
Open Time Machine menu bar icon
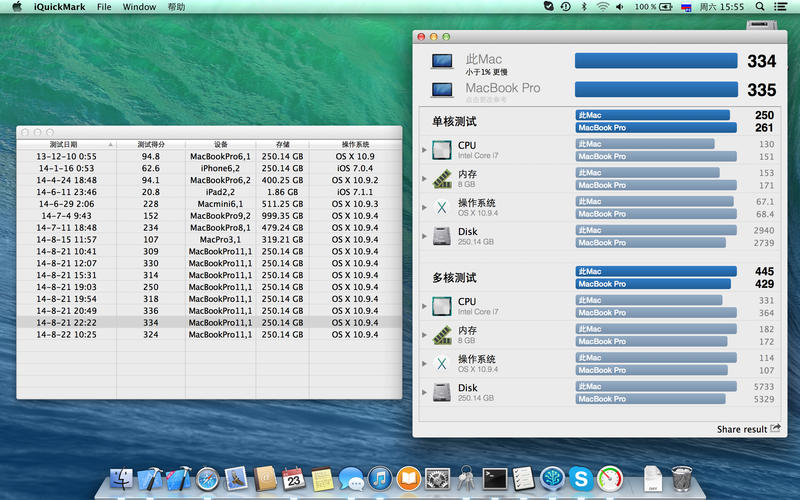[566, 7]
